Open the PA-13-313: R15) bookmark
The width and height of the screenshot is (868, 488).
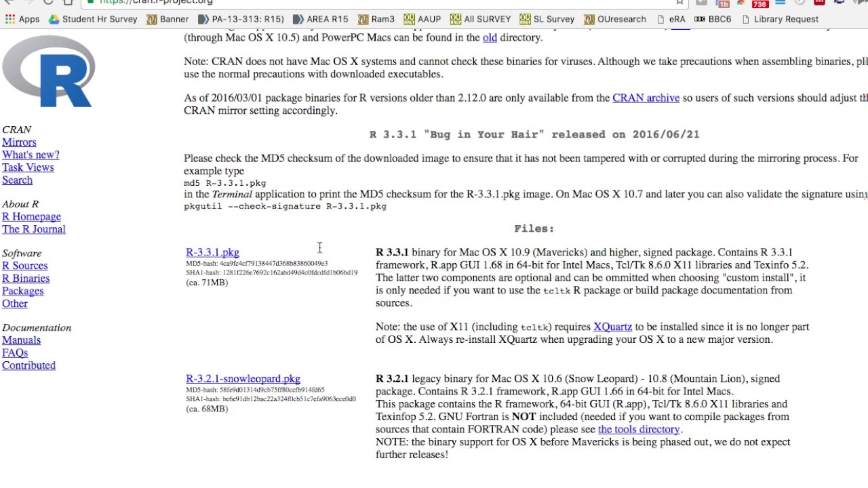[241, 19]
